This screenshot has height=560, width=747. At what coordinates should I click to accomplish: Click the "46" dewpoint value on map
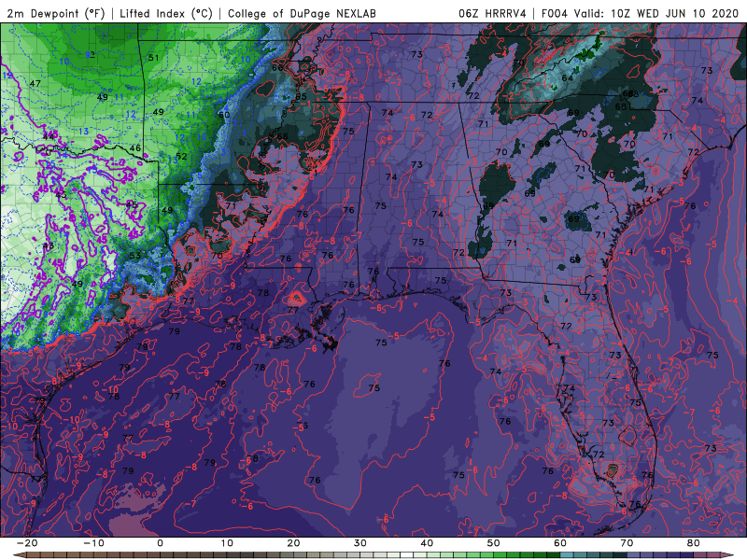[135, 147]
